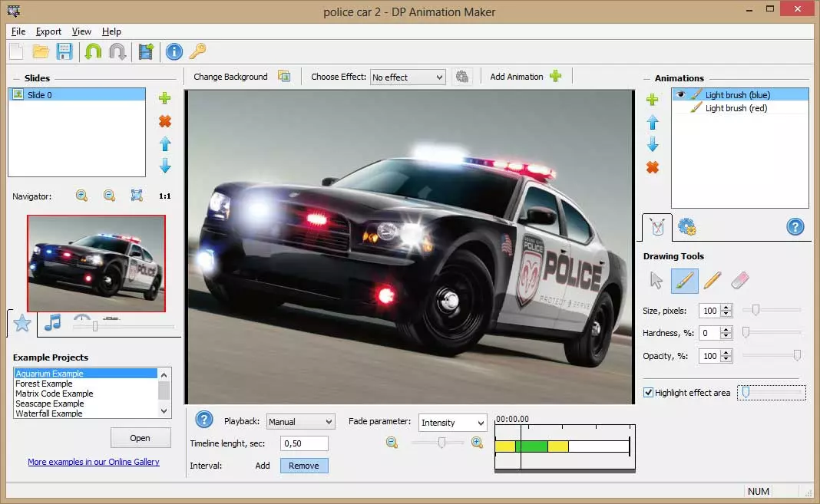Decrease the Hardness percent value
Image resolution: width=820 pixels, height=504 pixels.
[726, 336]
